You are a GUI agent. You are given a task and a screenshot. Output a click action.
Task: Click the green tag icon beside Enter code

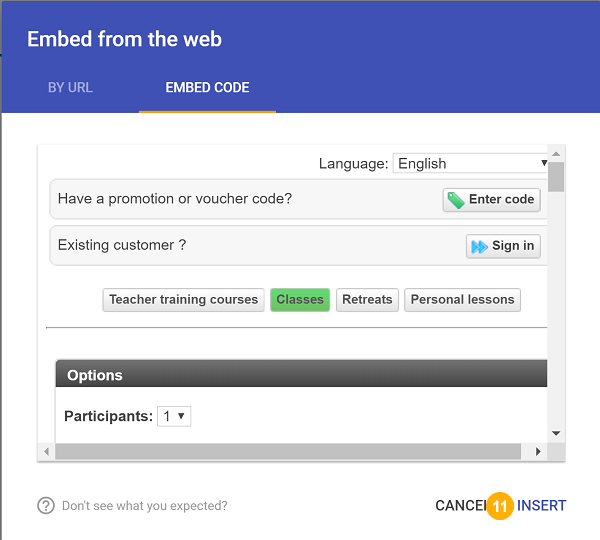tap(455, 200)
